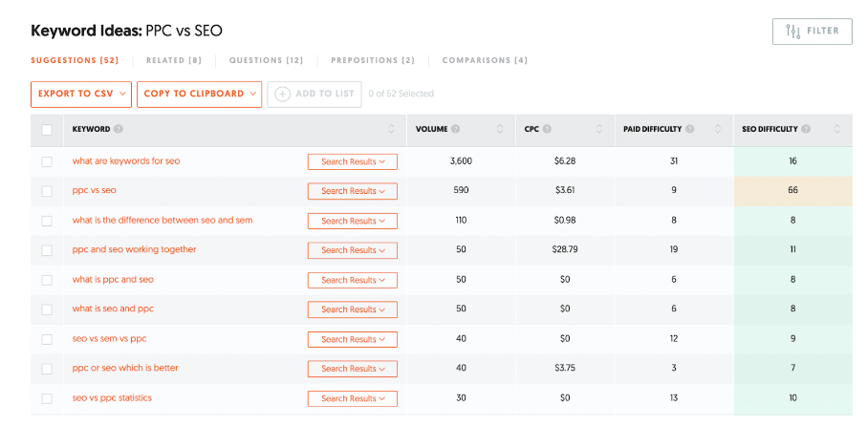The height and width of the screenshot is (427, 868).
Task: Click the info icon beside Volume header
Action: pos(455,129)
